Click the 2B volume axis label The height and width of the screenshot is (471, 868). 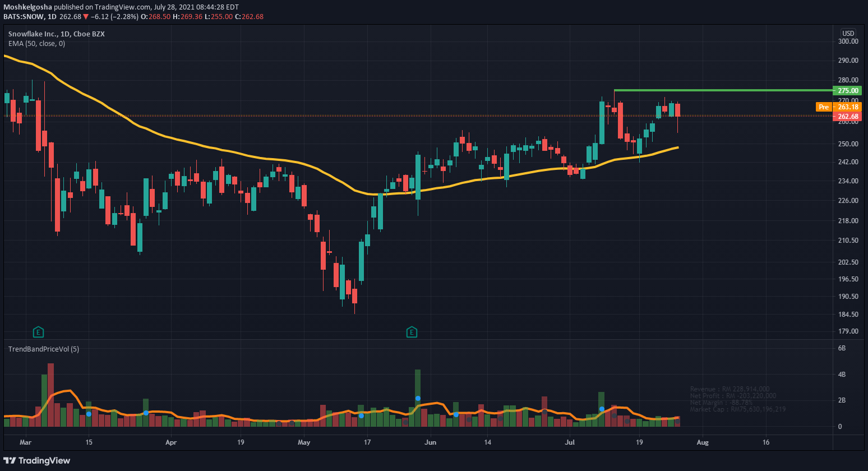coord(842,400)
